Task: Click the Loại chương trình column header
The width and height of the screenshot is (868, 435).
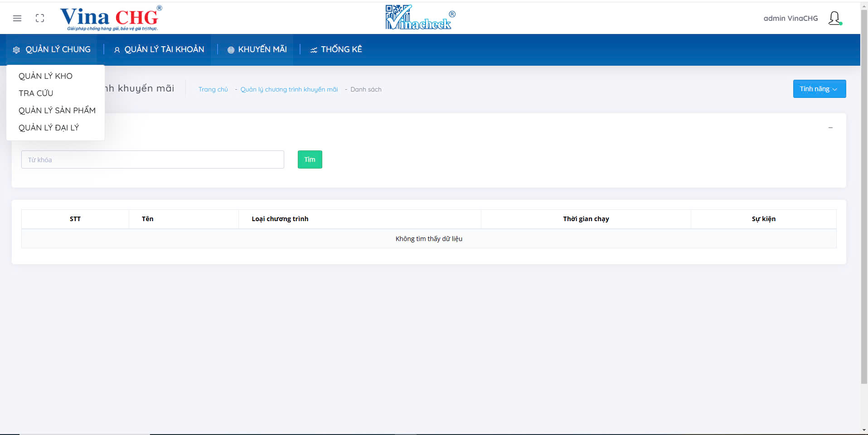Action: pyautogui.click(x=360, y=219)
